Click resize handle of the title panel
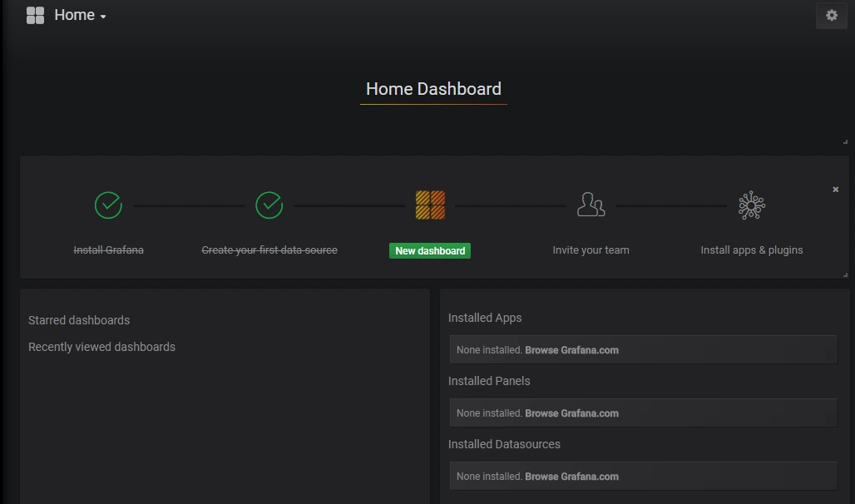The width and height of the screenshot is (855, 504). tap(845, 142)
